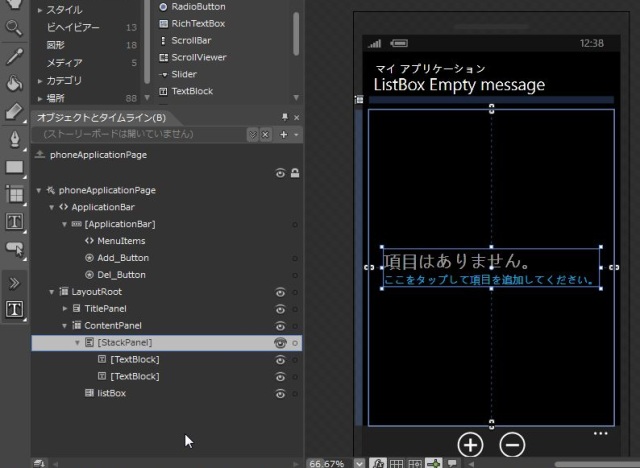The image size is (640, 468).
Task: Select the Brush Transform tool
Action: [x=14, y=111]
